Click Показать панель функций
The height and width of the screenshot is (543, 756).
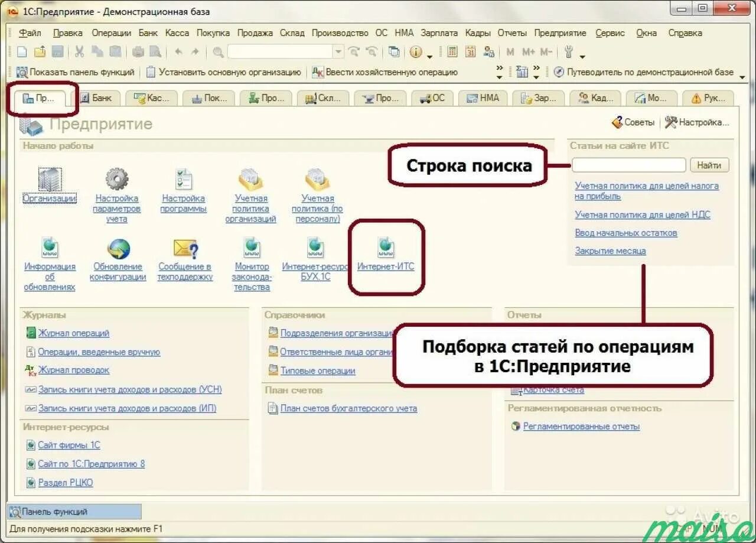click(76, 72)
